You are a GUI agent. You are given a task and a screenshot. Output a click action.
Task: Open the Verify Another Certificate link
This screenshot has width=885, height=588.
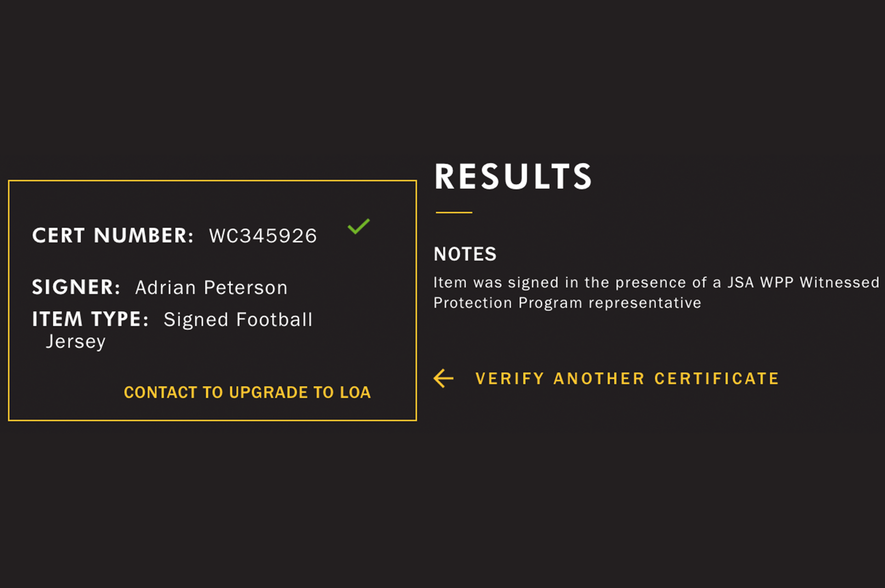(627, 379)
